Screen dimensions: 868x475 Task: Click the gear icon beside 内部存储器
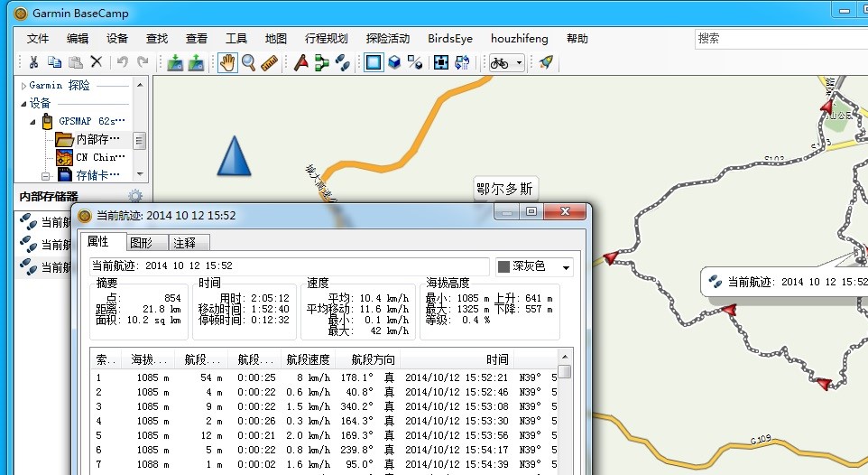click(x=135, y=196)
